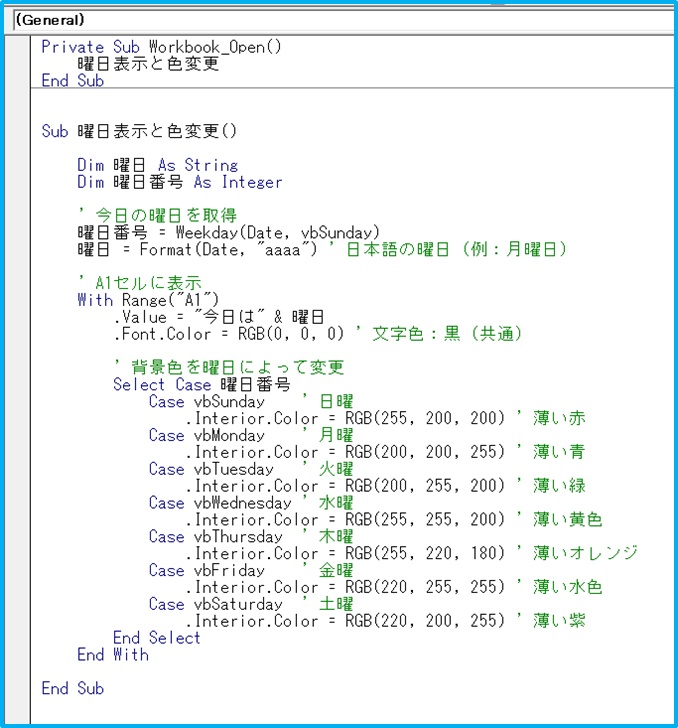Screen dimensions: 678x728
Task: Click the 'Sub 曜日表示と色変更()' declaration line
Action: pyautogui.click(x=139, y=131)
